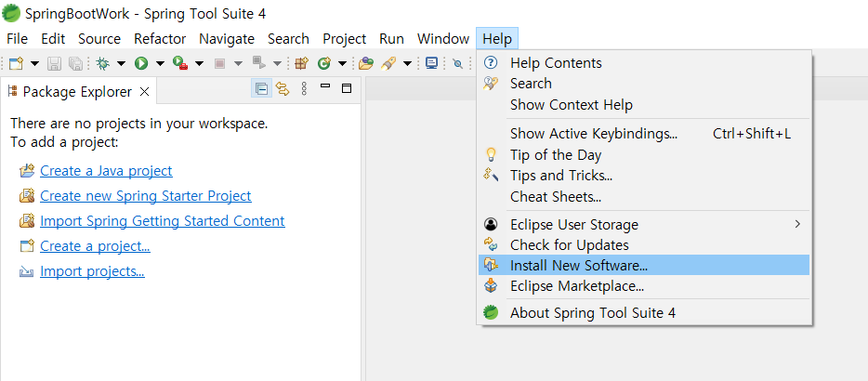Open Tips and Tricks...
The image size is (868, 381).
pos(644,176)
